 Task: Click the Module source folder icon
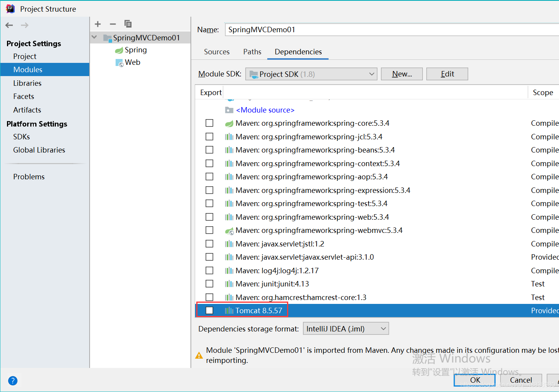click(x=229, y=110)
